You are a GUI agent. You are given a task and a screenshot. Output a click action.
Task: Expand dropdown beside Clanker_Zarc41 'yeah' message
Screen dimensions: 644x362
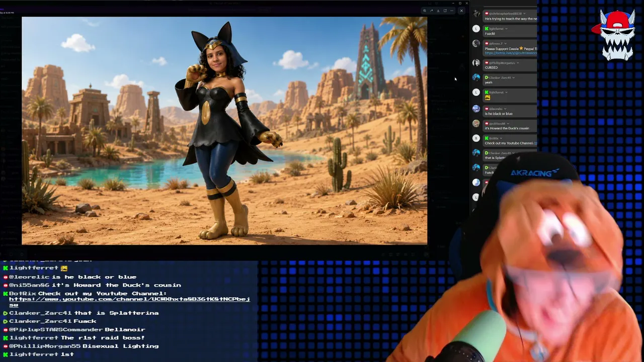coord(513,77)
